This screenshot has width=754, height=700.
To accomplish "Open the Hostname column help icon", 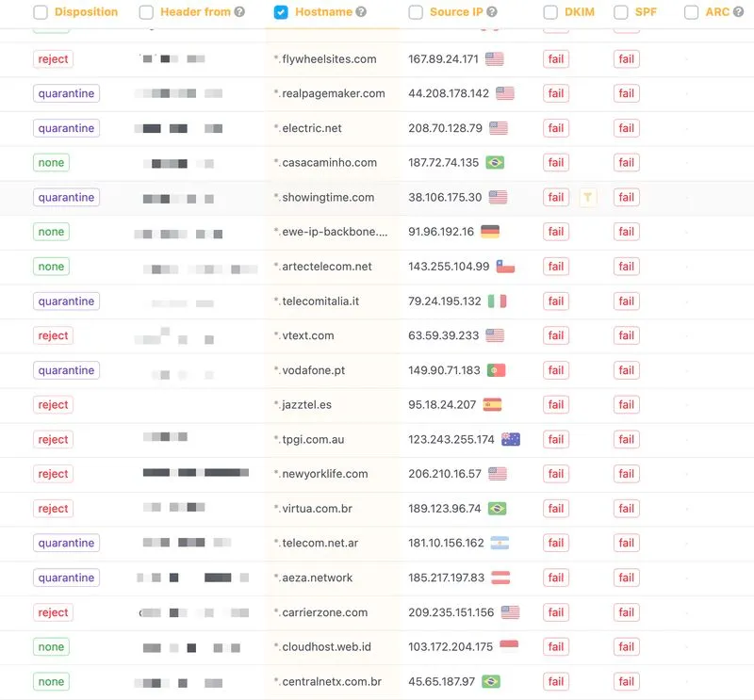I will point(358,12).
